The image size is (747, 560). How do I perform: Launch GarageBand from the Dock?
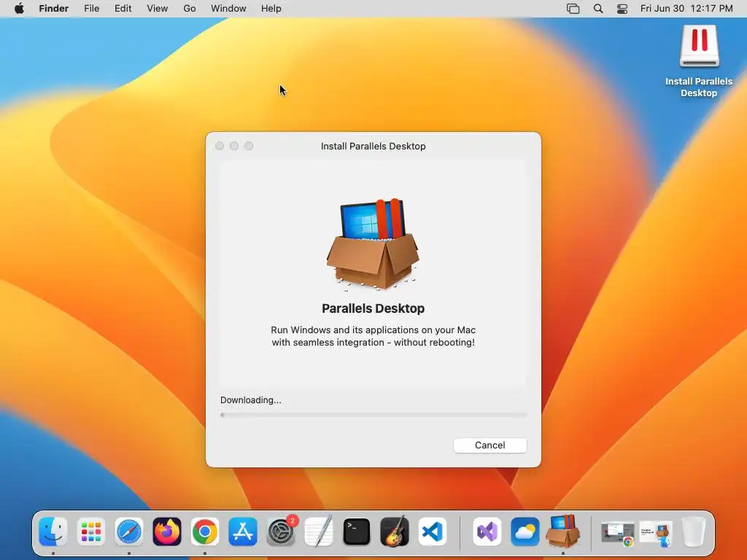395,531
